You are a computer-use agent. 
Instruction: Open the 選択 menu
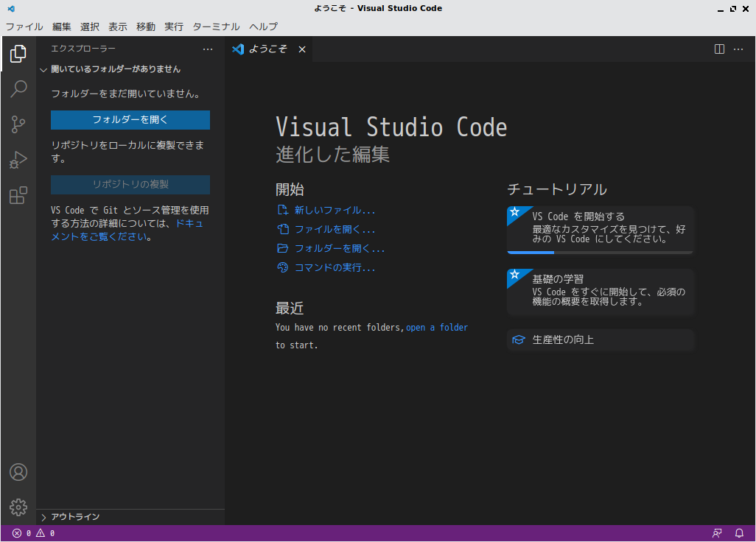point(90,27)
